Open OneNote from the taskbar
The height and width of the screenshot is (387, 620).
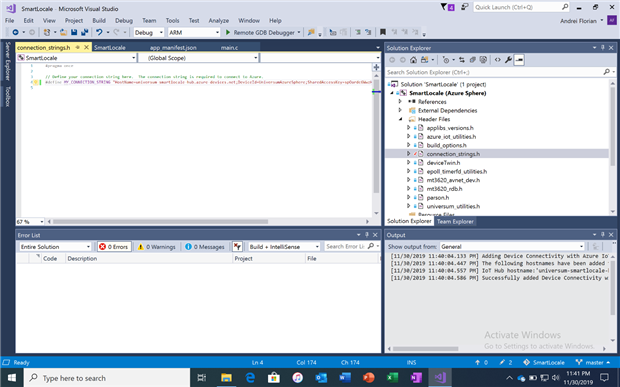coord(416,378)
